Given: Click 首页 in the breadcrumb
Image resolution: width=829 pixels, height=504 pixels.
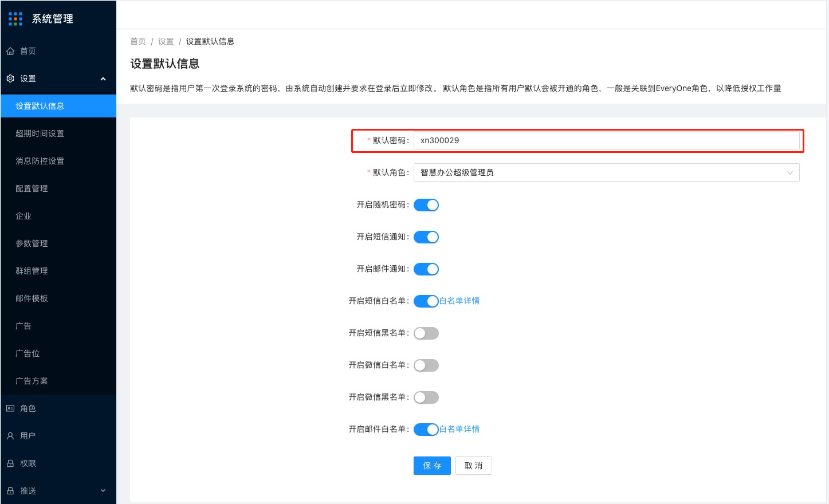Looking at the screenshot, I should click(x=138, y=41).
